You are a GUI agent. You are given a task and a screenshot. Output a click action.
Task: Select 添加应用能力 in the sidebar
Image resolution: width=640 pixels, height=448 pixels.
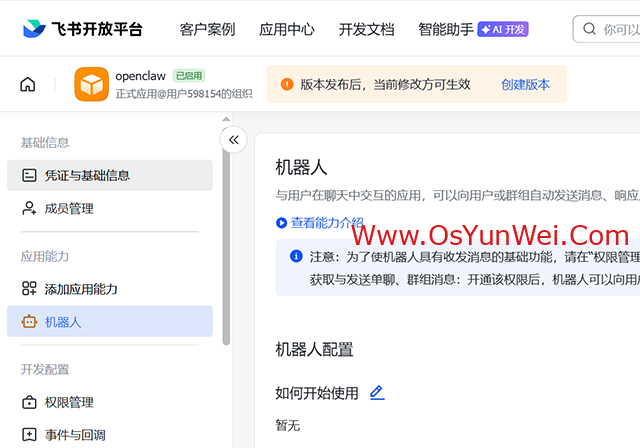81,289
